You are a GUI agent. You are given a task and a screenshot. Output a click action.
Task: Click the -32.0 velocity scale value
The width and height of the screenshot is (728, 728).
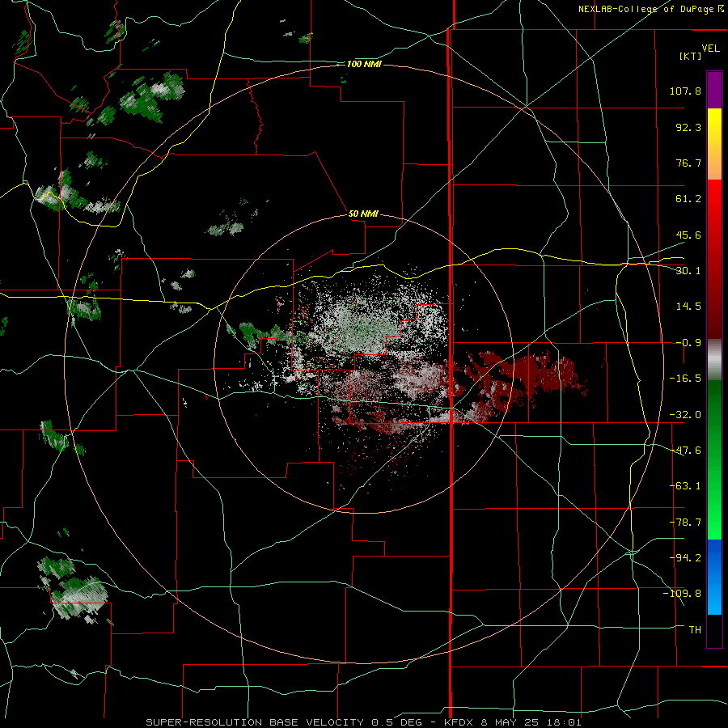coord(685,415)
